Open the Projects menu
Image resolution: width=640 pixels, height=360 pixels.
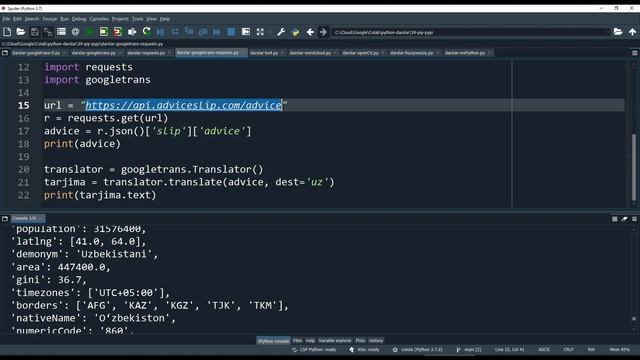pyautogui.click(x=120, y=19)
